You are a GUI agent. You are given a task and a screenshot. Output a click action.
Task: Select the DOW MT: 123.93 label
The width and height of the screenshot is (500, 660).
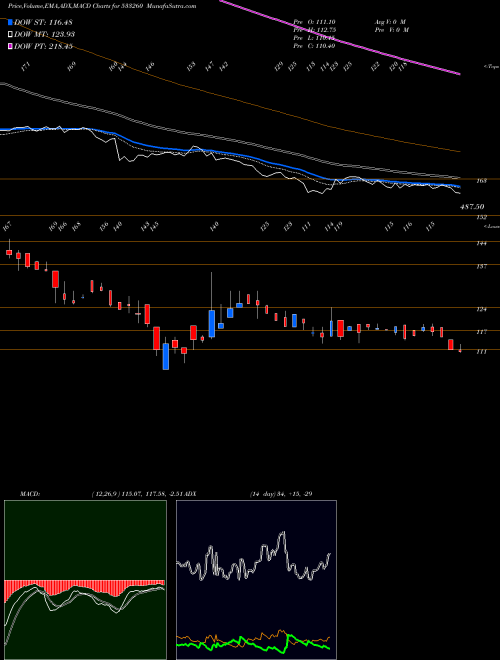44,34
